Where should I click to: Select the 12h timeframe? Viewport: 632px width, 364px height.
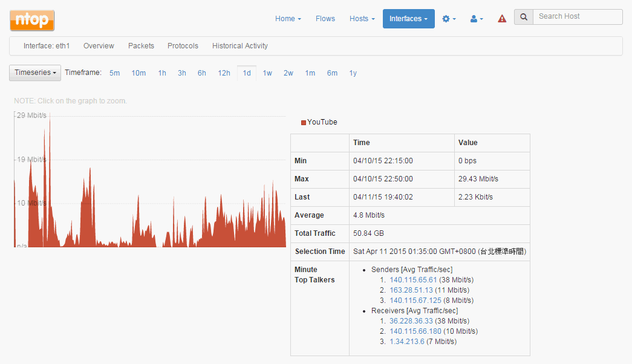(x=224, y=73)
